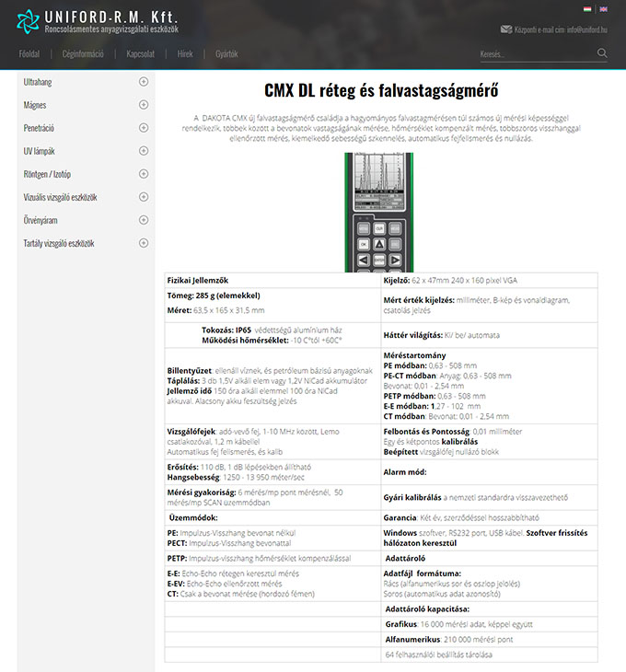Click the Ultrahang sidebar link
Image resolution: width=626 pixels, height=672 pixels.
tap(38, 82)
